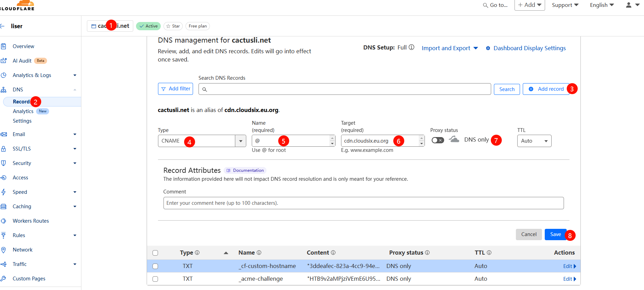
Task: Click the Save button
Action: 555,234
